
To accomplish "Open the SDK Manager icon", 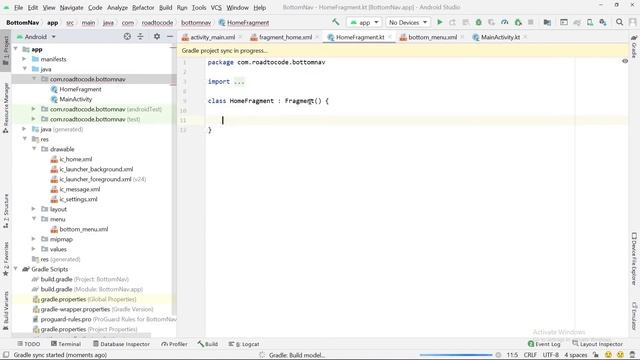I will point(603,22).
